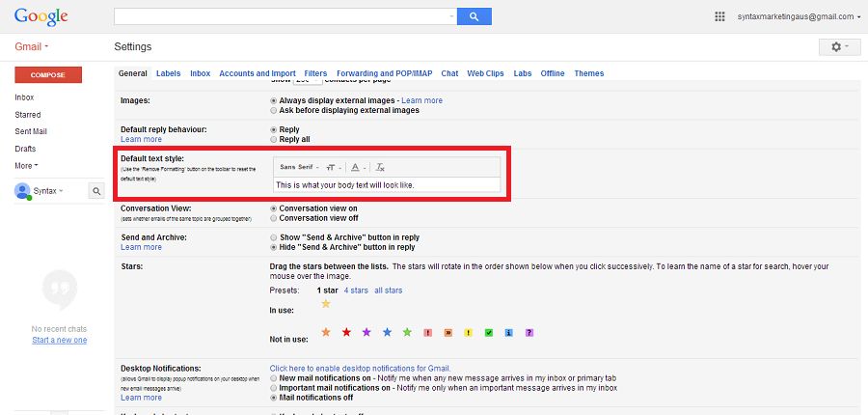Select the blue star
This screenshot has width=868, height=415.
pyautogui.click(x=387, y=332)
